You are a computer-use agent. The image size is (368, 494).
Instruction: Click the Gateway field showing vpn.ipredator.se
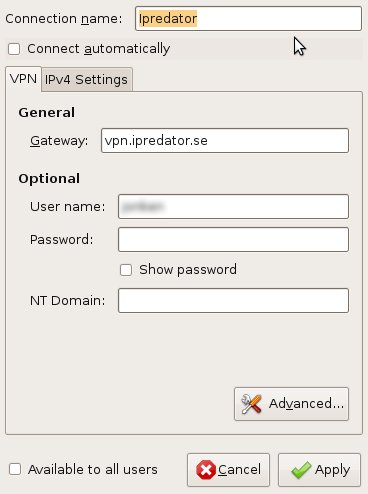(x=225, y=141)
